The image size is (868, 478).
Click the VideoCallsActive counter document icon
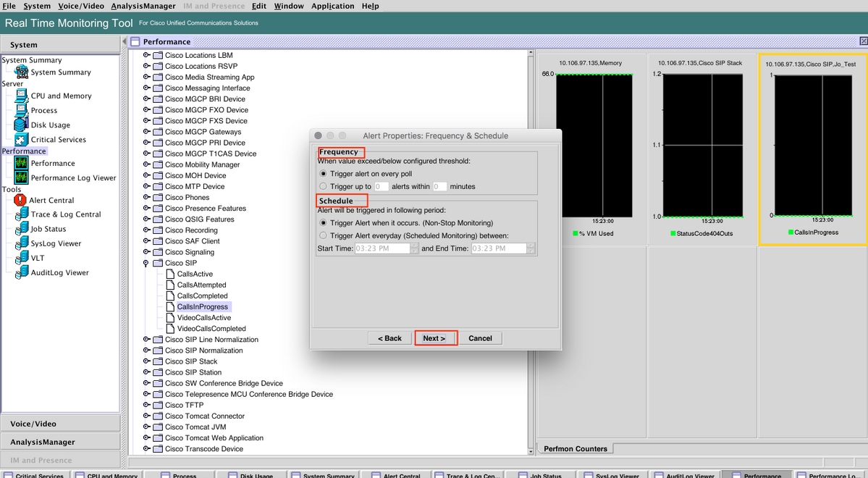[x=171, y=317]
